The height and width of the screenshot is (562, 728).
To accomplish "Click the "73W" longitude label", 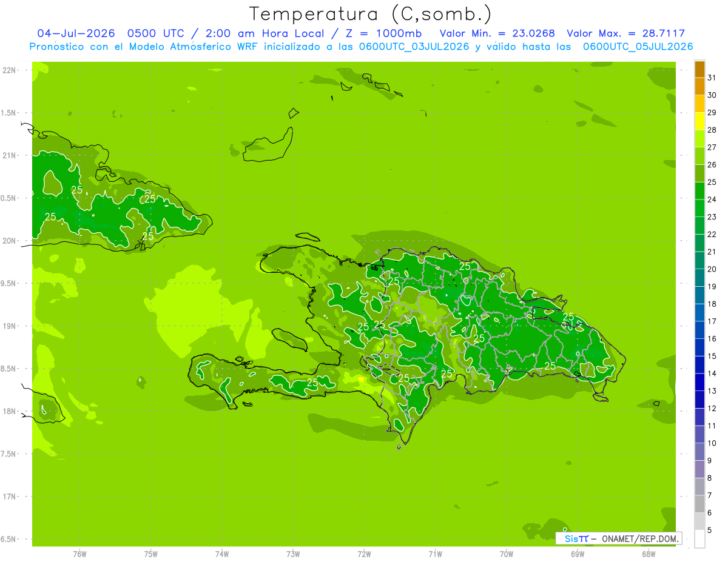I will click(293, 554).
